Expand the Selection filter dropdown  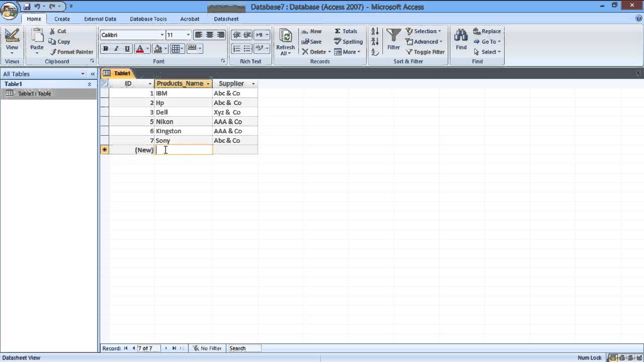pyautogui.click(x=424, y=31)
